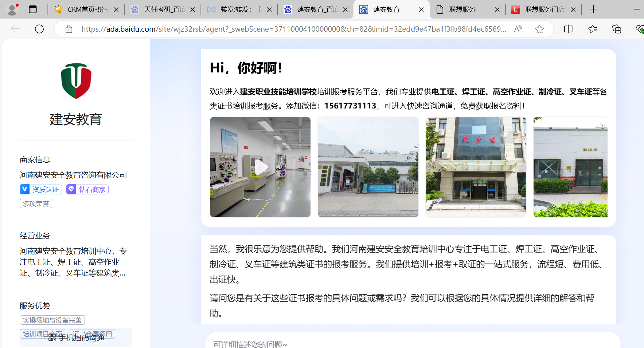Close the 天任考研_百度 tab
This screenshot has height=348, width=644.
[193, 10]
